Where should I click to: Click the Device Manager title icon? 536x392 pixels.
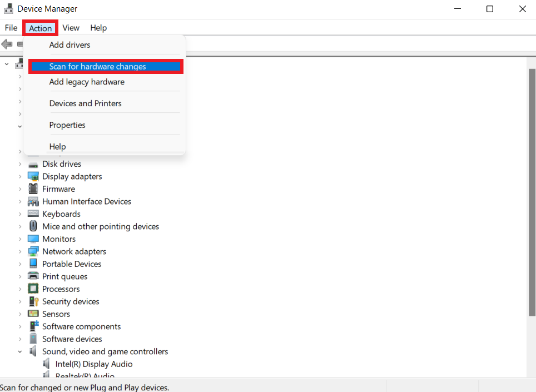coord(8,8)
